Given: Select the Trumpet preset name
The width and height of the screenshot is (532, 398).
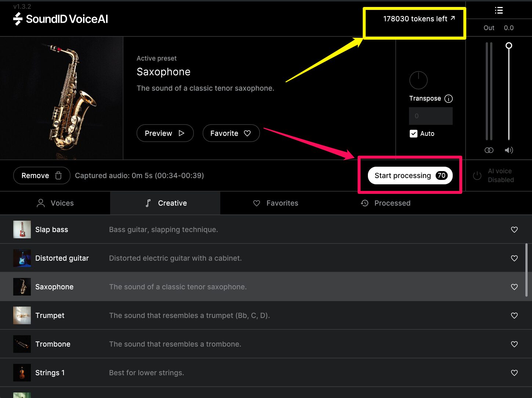Looking at the screenshot, I should pyautogui.click(x=50, y=315).
